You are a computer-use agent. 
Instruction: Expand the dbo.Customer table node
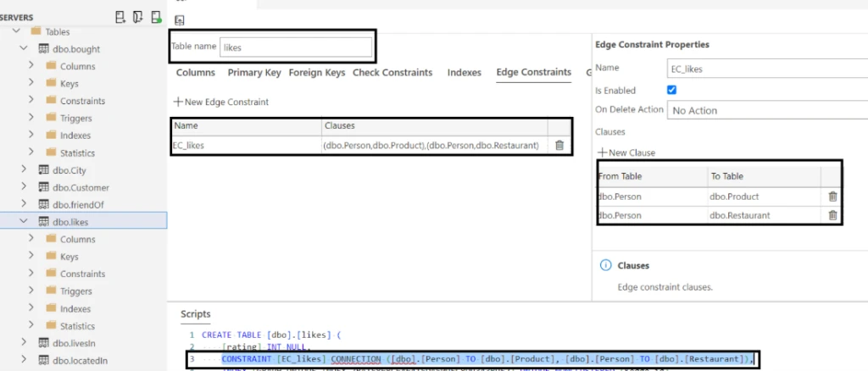coord(23,187)
